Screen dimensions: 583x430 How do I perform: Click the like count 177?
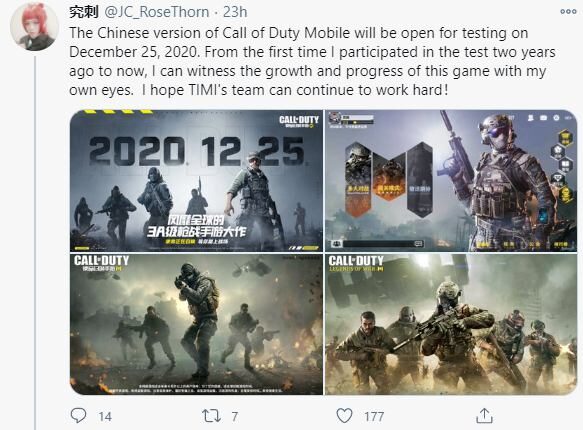point(374,417)
